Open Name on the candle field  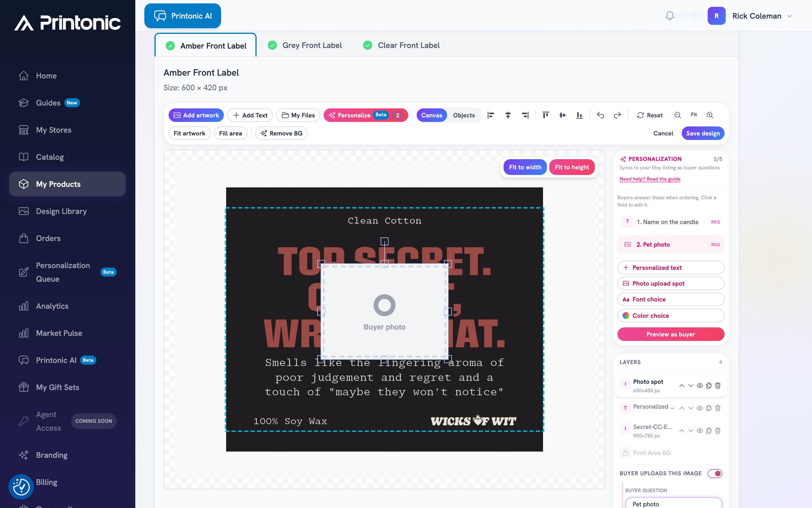pyautogui.click(x=671, y=222)
